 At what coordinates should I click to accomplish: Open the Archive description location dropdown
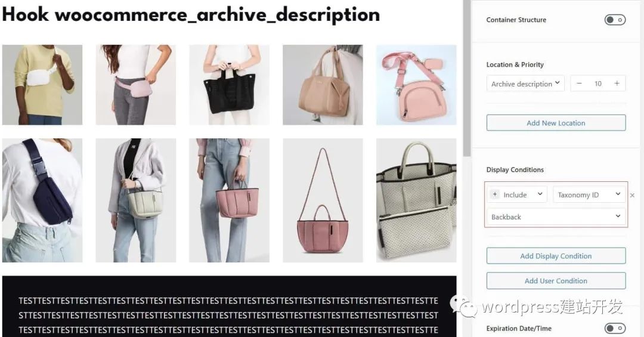pos(525,84)
